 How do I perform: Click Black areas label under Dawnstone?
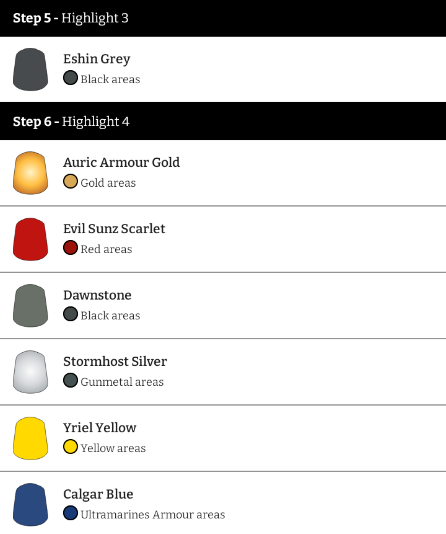pos(110,316)
